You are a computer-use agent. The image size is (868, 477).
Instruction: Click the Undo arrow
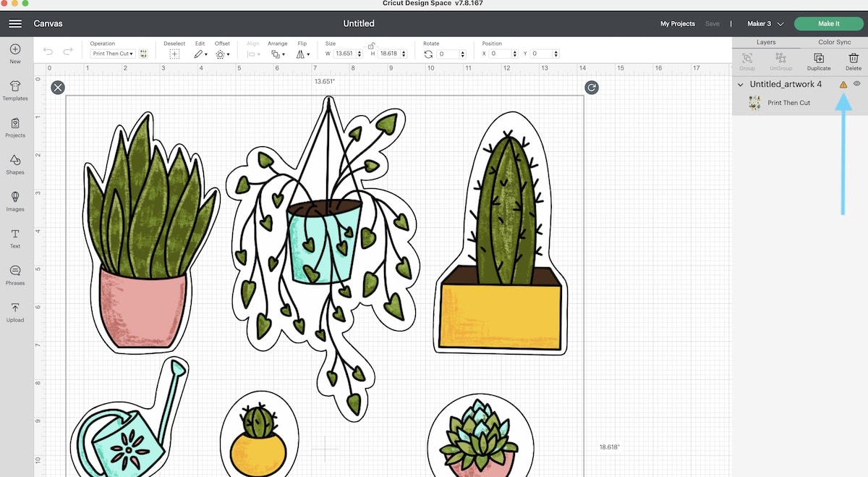click(x=48, y=51)
